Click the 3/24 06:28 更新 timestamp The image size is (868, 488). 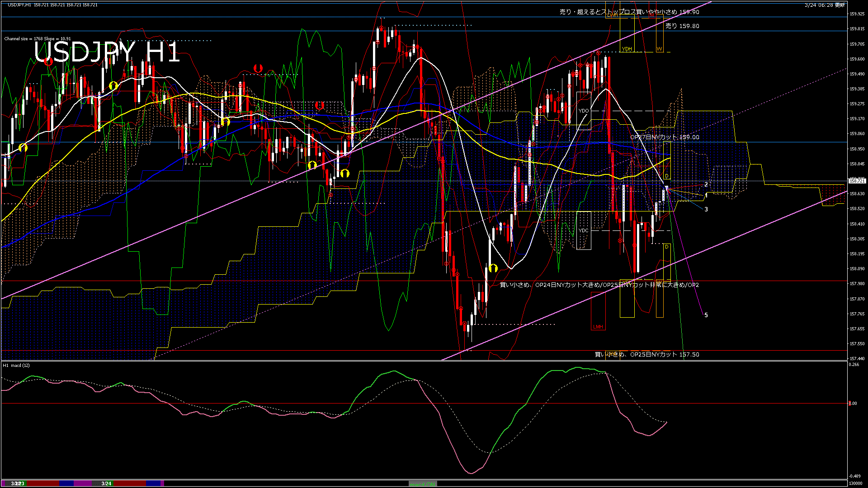point(825,5)
